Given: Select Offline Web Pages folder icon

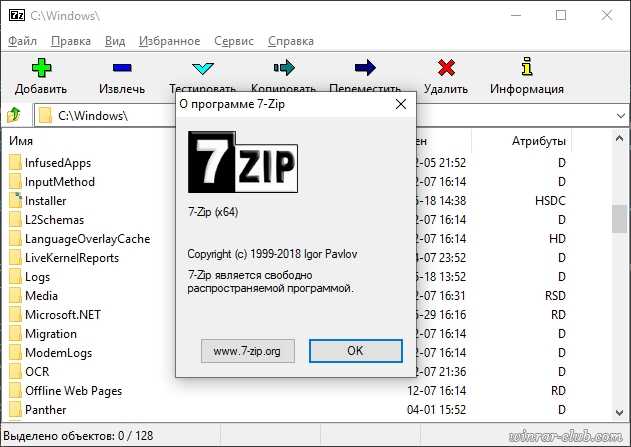Looking at the screenshot, I should 15,391.
